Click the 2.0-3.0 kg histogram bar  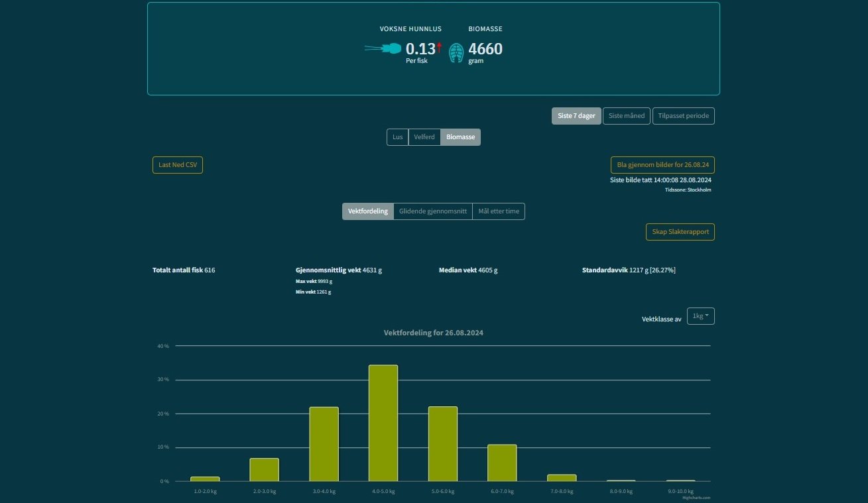click(265, 470)
